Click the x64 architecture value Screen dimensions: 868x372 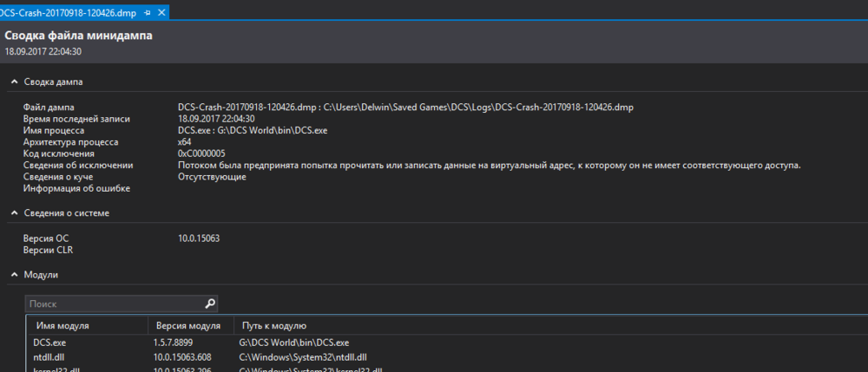point(184,142)
